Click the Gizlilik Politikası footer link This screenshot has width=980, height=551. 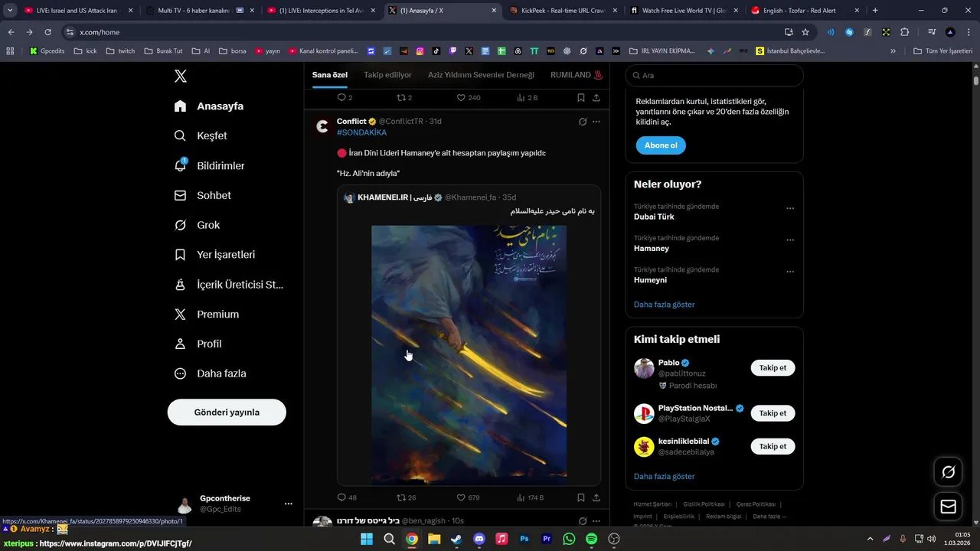703,504
